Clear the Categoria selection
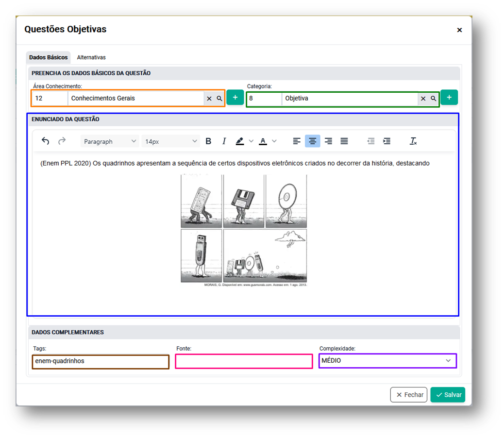Screen dimensions: 504x438 (423, 99)
